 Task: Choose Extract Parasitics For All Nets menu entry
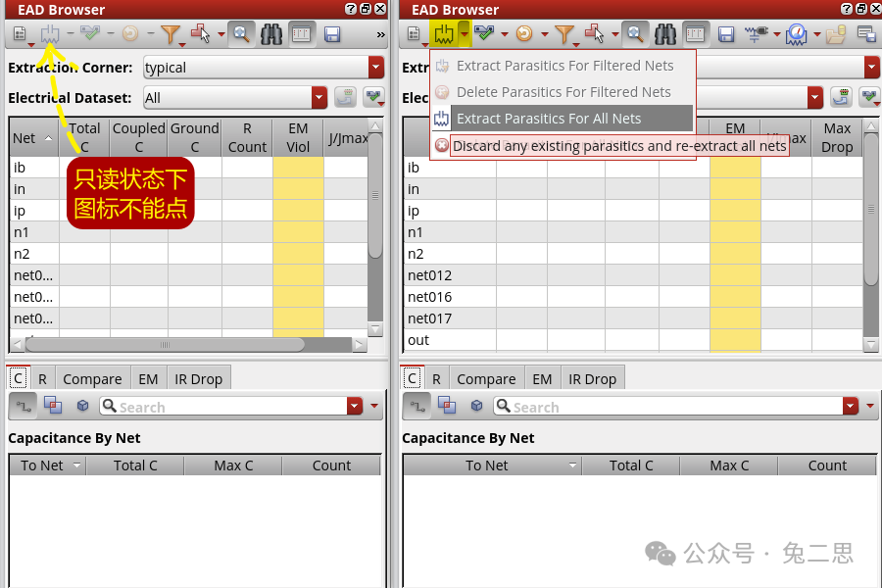click(x=549, y=119)
